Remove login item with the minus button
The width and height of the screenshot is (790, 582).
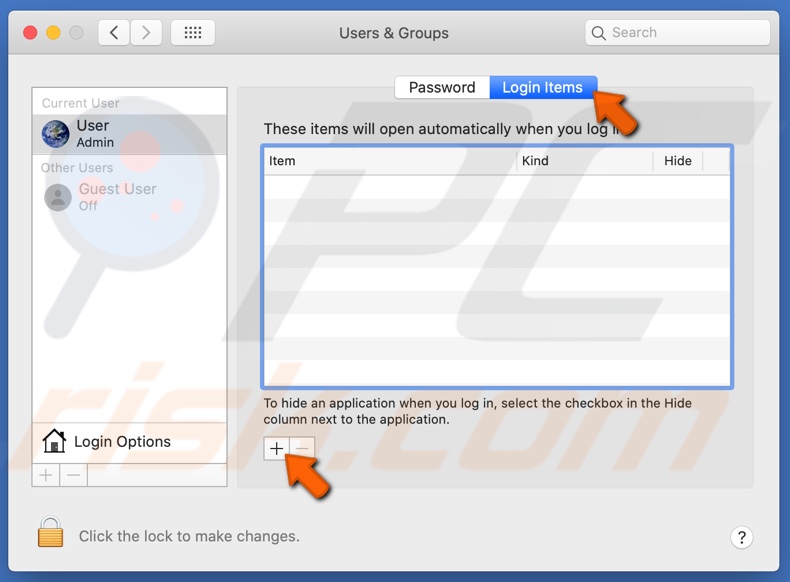tap(302, 448)
